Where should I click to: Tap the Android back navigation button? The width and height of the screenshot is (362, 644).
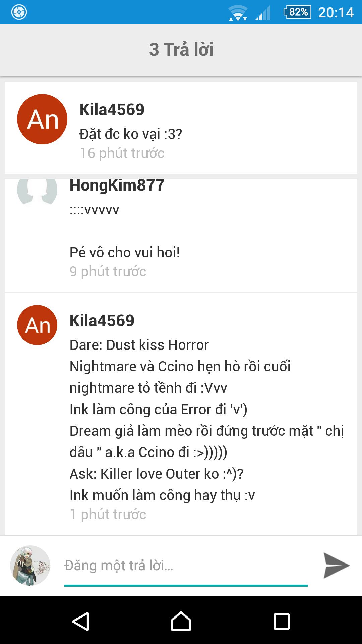(80, 621)
